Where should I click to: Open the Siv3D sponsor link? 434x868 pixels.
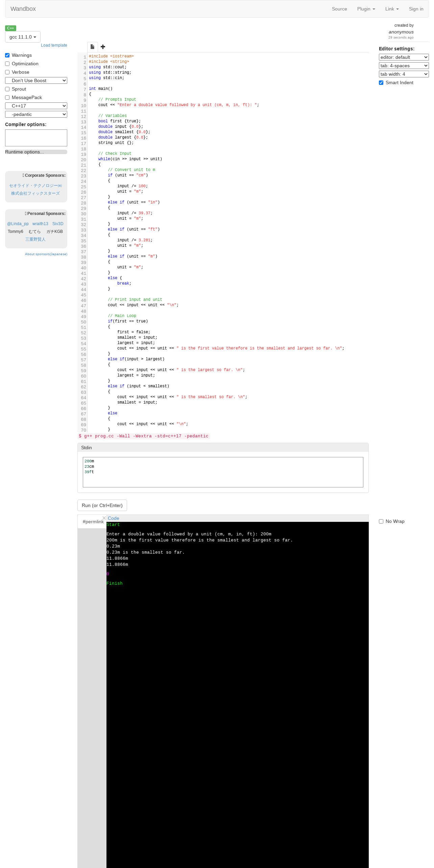point(58,224)
